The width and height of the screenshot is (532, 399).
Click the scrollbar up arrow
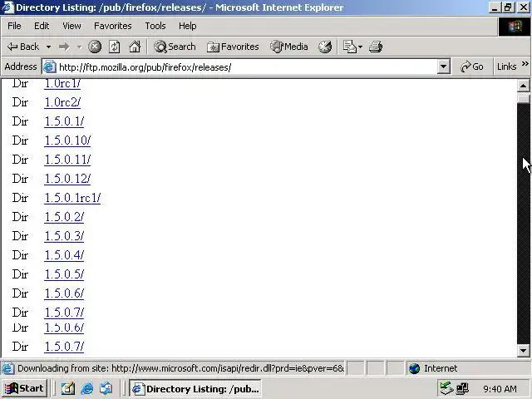coord(523,86)
